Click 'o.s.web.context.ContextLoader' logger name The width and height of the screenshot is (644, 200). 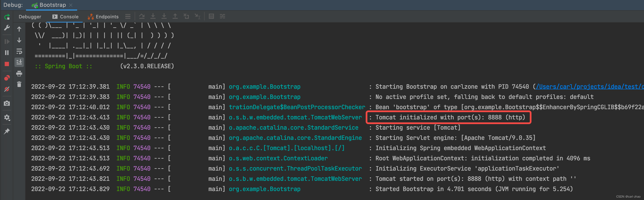[278, 158]
